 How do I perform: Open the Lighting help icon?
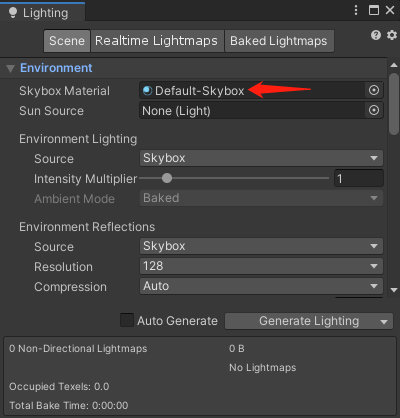click(376, 35)
